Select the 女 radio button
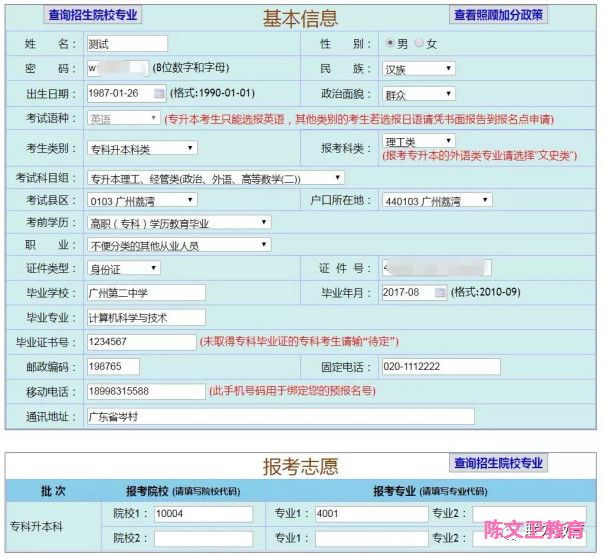This screenshot has width=604, height=558. point(419,43)
